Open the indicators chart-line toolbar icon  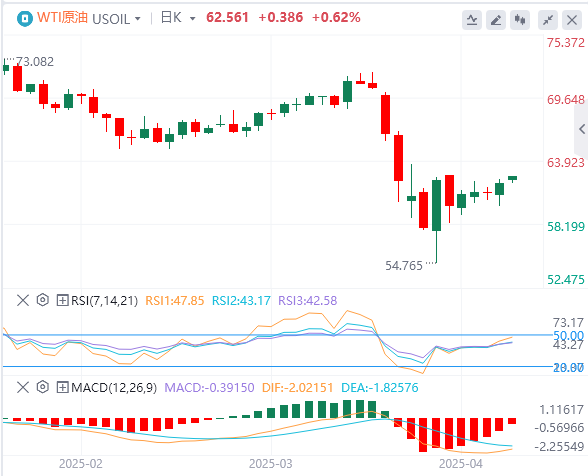[472, 20]
